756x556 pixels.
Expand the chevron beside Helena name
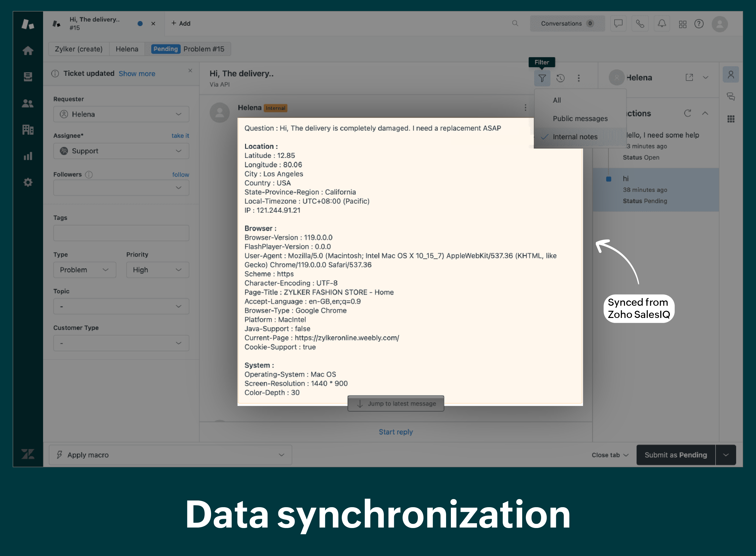click(706, 78)
